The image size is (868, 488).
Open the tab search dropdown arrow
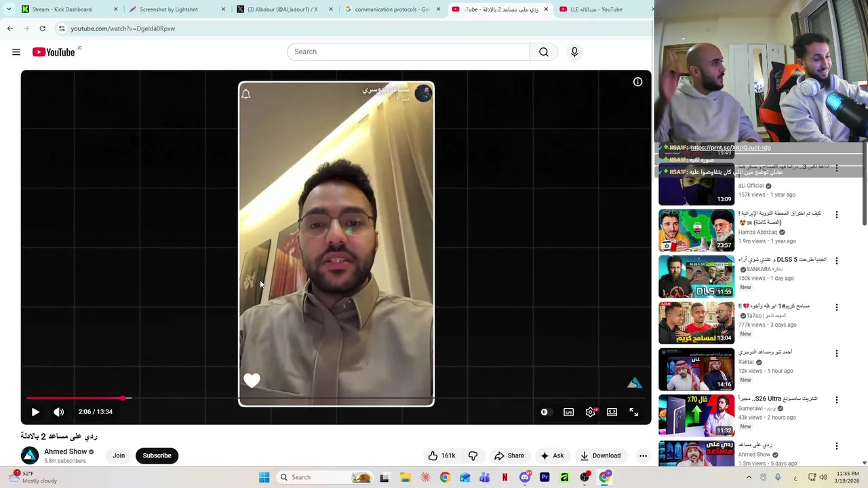[x=8, y=9]
